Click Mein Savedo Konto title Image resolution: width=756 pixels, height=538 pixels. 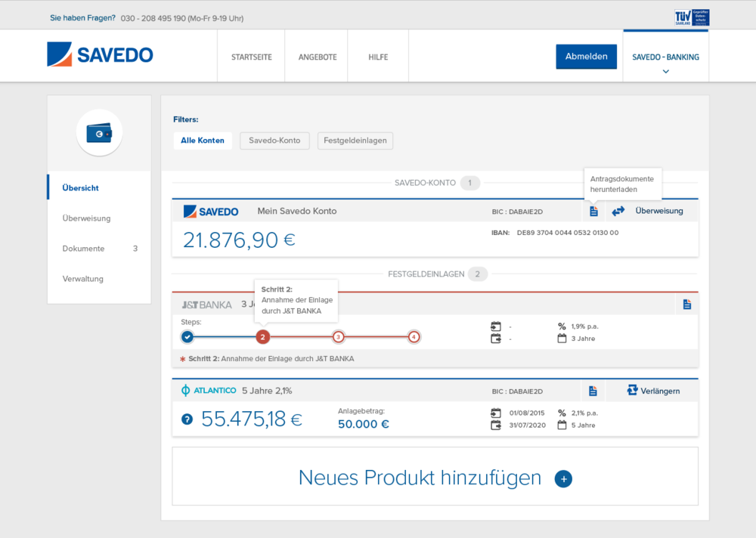297,211
